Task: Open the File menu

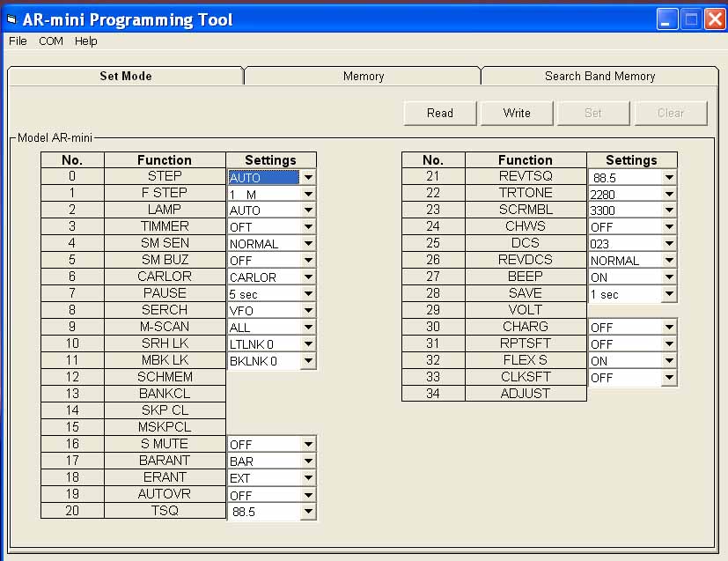Action: pos(18,41)
